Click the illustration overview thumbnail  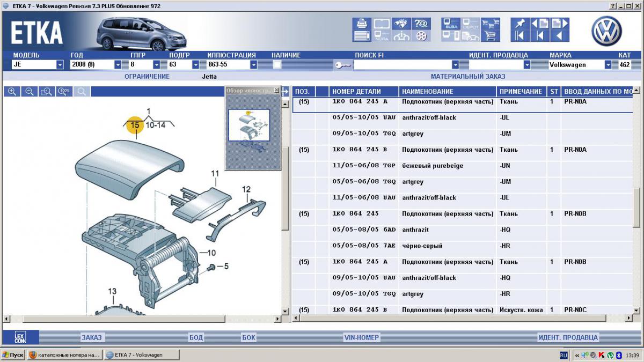(249, 125)
